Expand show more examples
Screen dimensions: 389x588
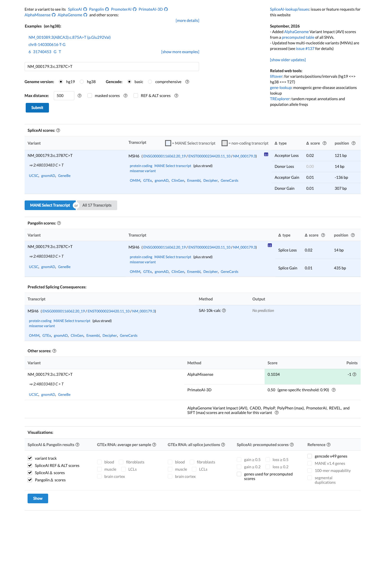180,52
